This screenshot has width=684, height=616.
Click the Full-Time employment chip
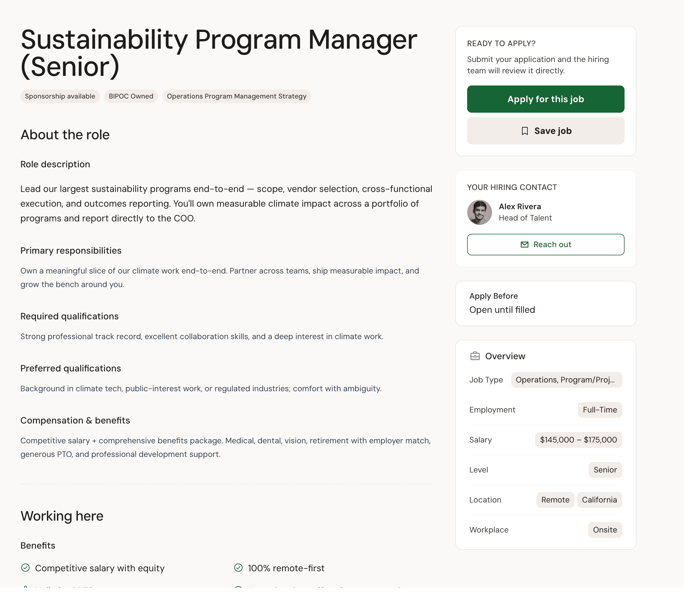[x=600, y=410]
